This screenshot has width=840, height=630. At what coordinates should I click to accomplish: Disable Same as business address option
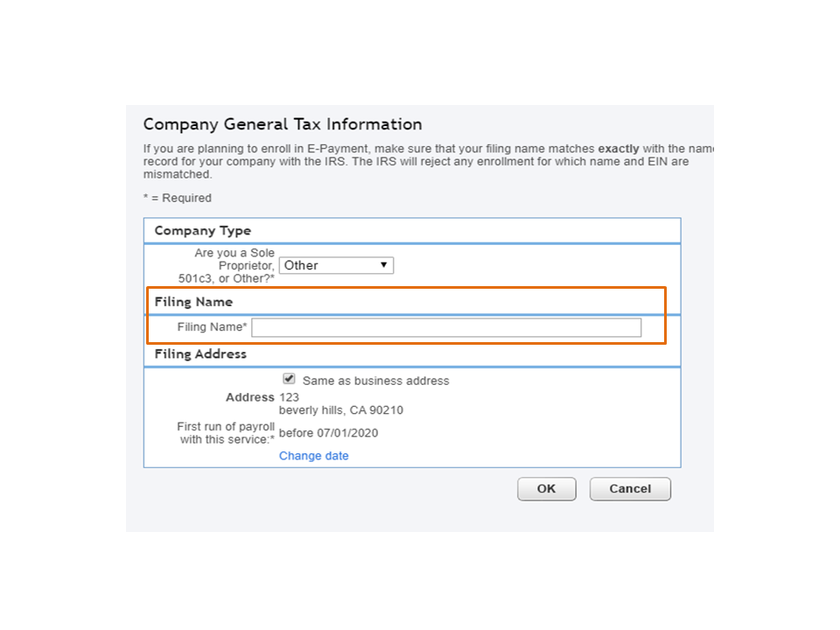[x=289, y=378]
